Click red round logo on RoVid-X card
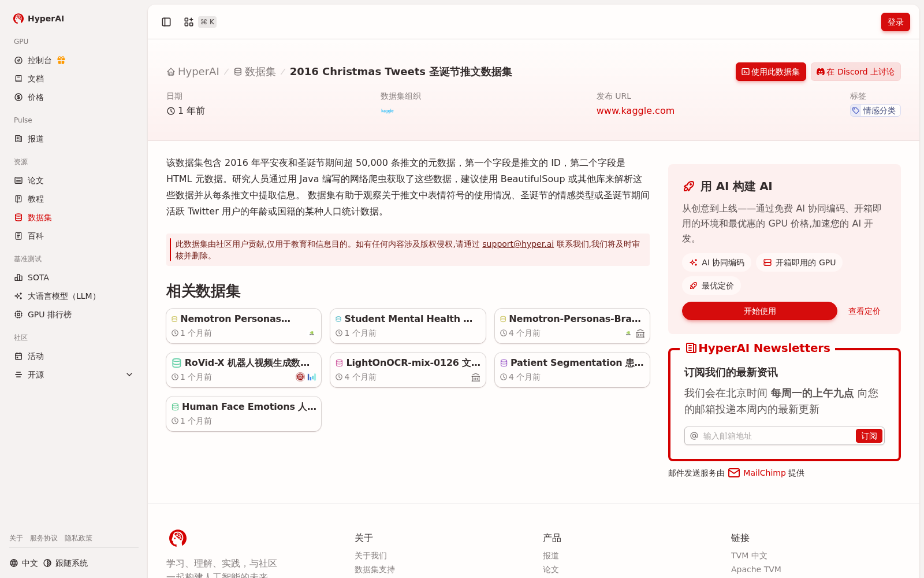Viewport: 924px width, 578px height. point(300,377)
